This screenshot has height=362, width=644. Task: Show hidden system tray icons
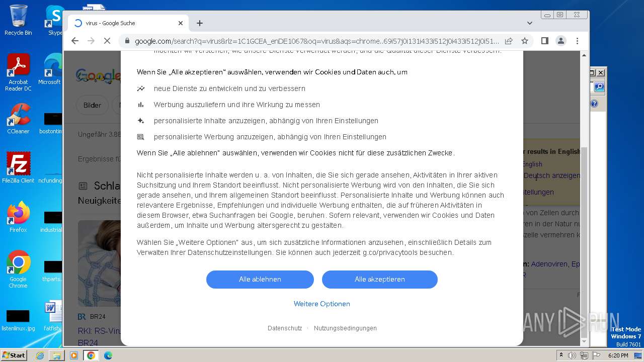pyautogui.click(x=561, y=355)
